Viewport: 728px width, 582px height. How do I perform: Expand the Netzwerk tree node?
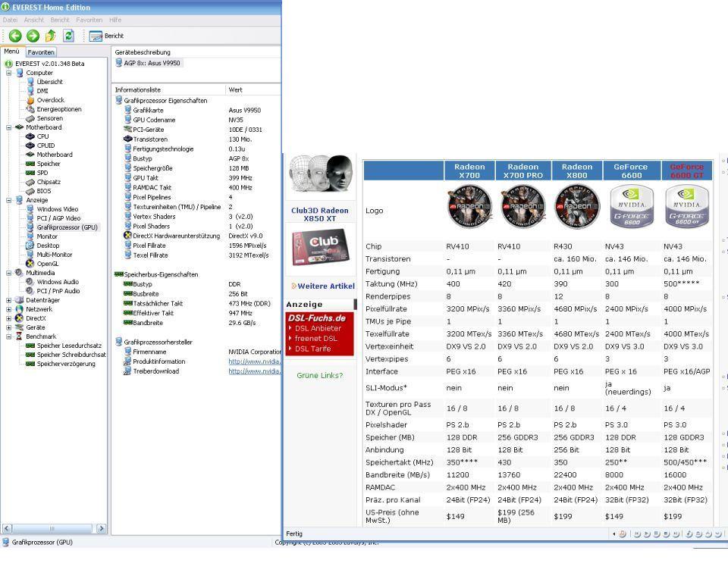(9, 309)
